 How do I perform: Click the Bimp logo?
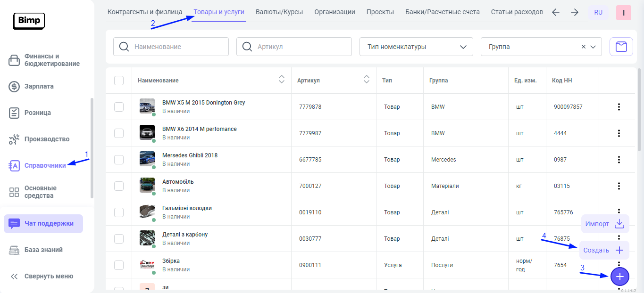(29, 21)
